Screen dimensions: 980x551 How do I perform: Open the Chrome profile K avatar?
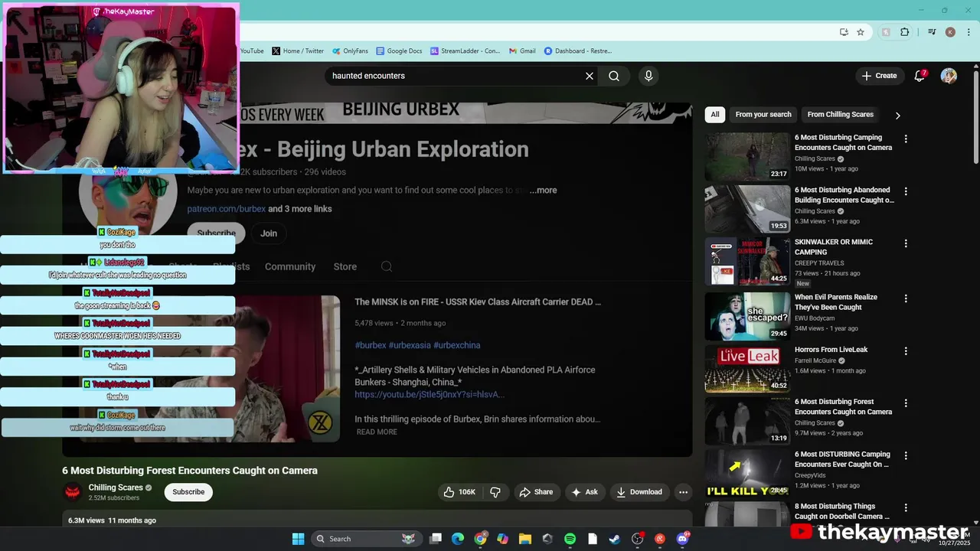click(950, 32)
